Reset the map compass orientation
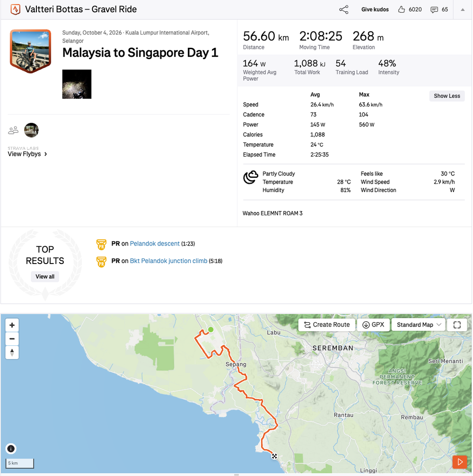 pyautogui.click(x=12, y=353)
